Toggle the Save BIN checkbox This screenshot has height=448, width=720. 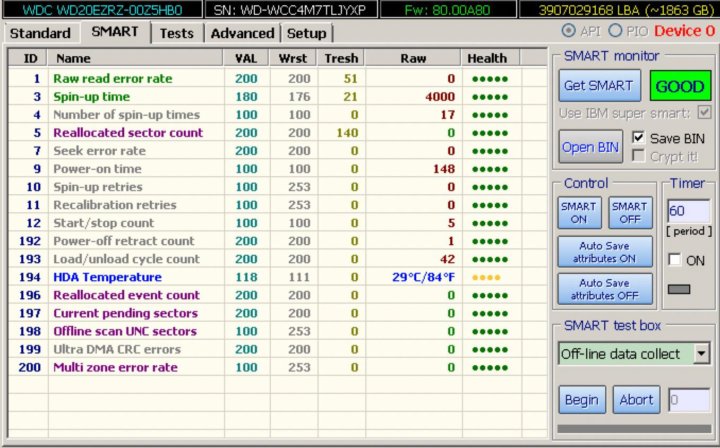click(639, 137)
